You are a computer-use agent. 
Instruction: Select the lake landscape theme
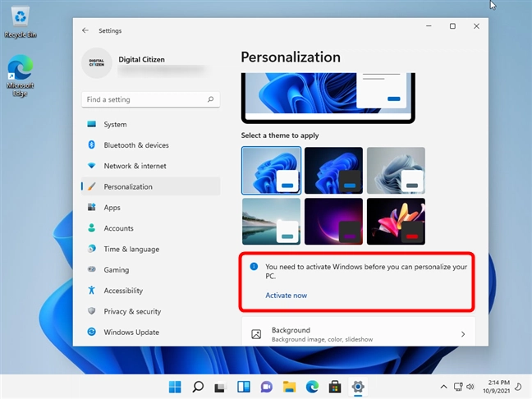[x=271, y=221]
